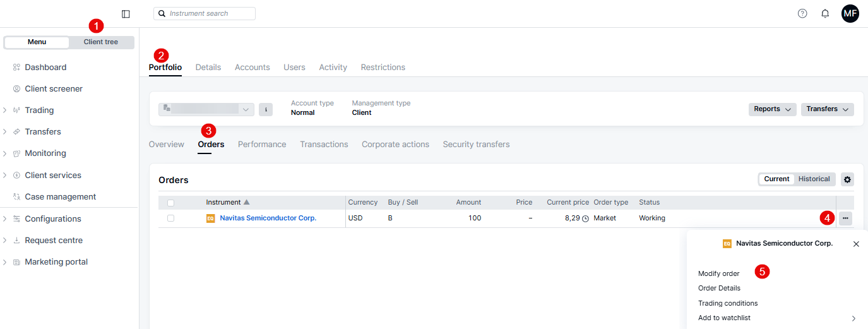Click the Instrument search field
Image resolution: width=868 pixels, height=329 pixels.
tap(205, 13)
